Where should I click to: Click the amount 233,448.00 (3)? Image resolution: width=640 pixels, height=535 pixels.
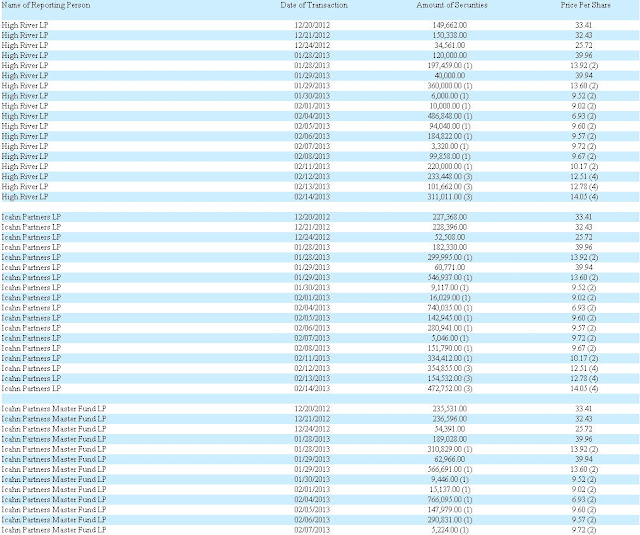[450, 177]
